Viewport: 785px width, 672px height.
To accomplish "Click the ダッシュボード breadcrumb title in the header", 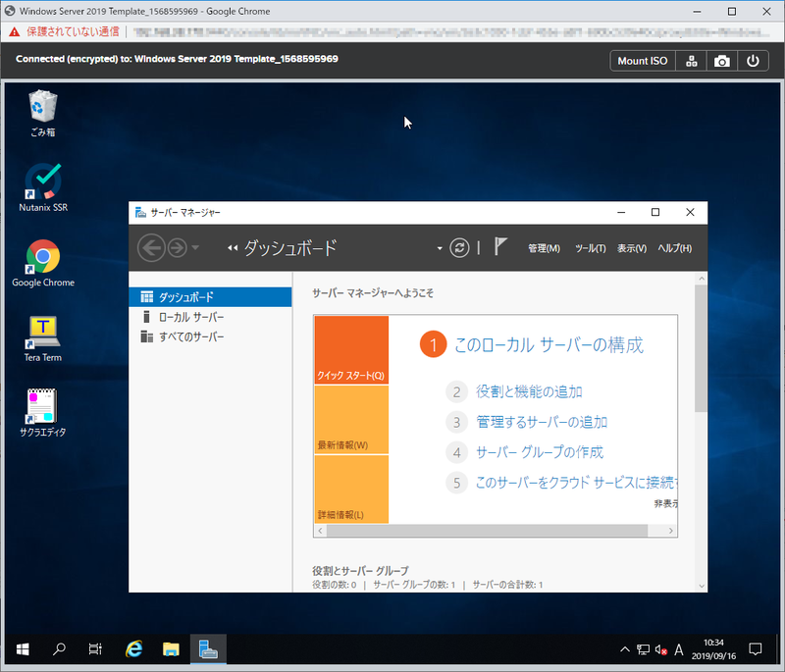I will point(289,247).
